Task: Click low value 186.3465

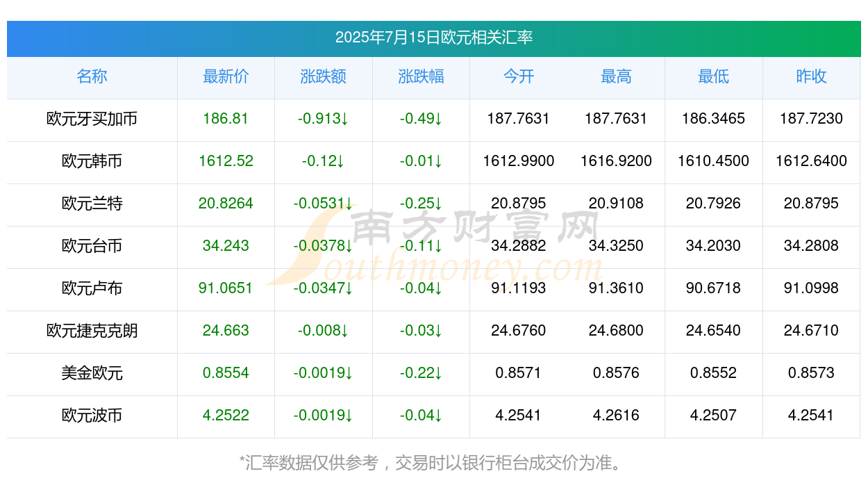Action: click(x=714, y=119)
